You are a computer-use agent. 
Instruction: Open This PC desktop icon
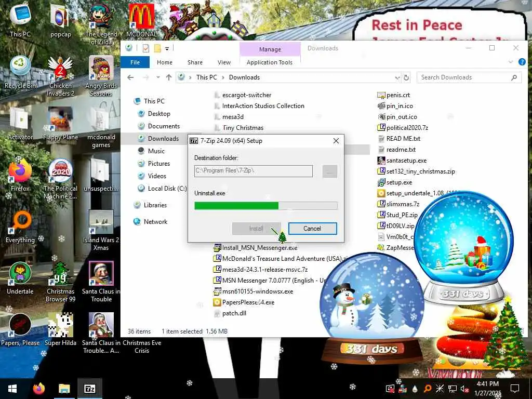click(20, 20)
